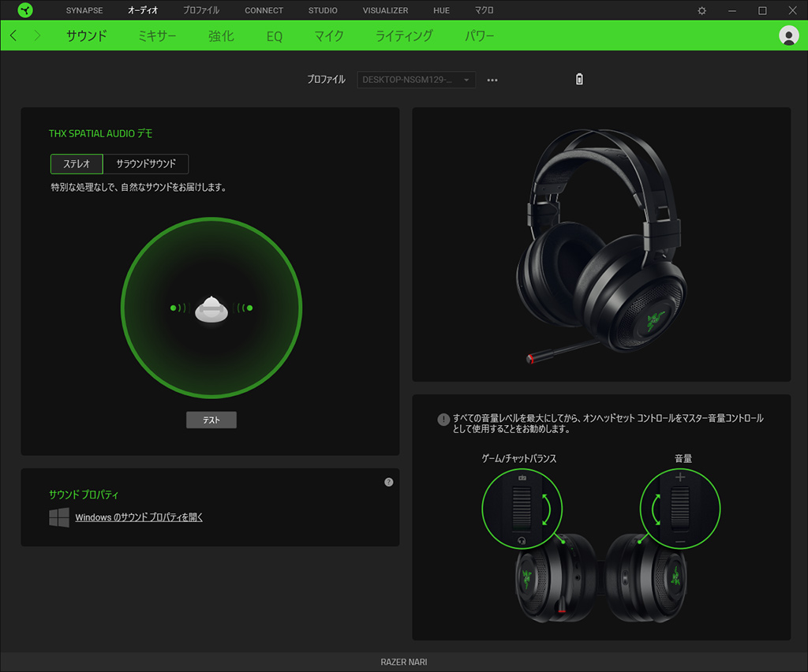Click サウンド プロパティ heading

(x=84, y=495)
